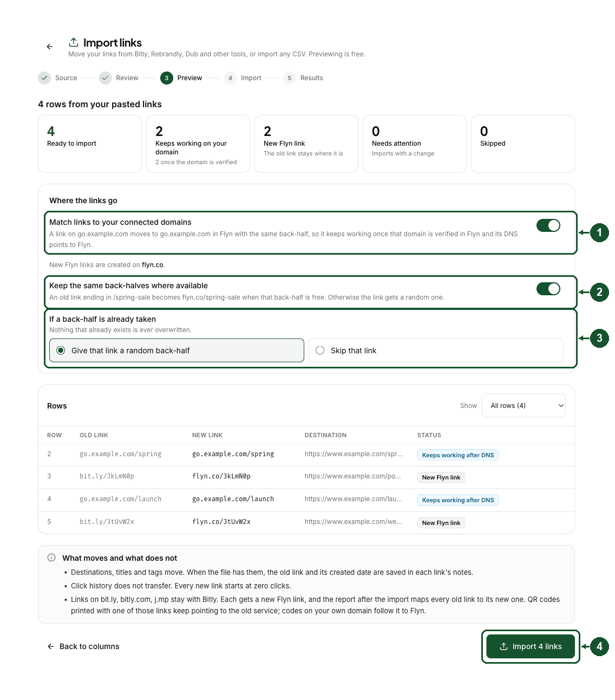Click the back arrow beside Import links
The image size is (615, 700).
(50, 47)
